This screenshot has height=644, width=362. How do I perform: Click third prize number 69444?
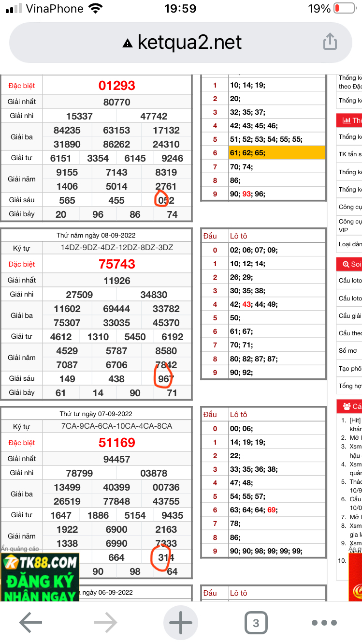coord(117,309)
